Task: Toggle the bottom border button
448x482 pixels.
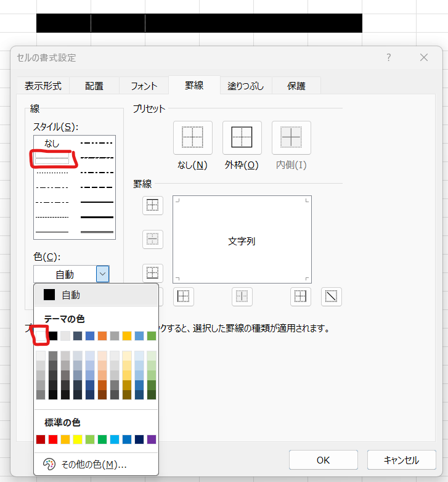Action: click(x=153, y=272)
